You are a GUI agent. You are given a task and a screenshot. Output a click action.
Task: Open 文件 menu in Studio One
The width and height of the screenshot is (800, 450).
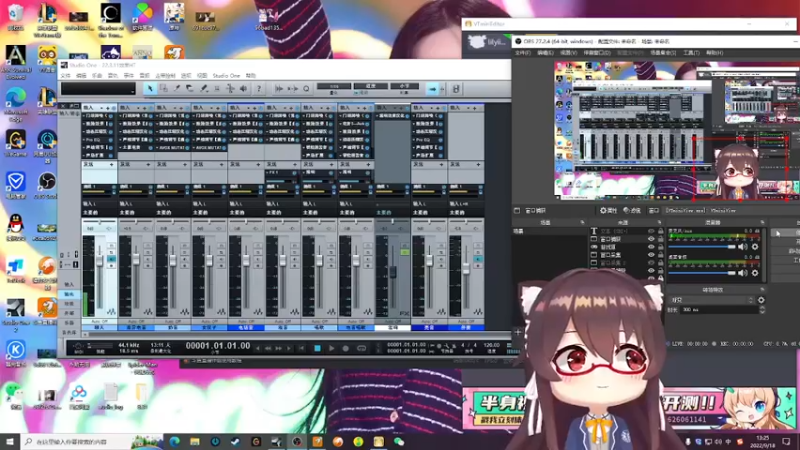coord(65,76)
